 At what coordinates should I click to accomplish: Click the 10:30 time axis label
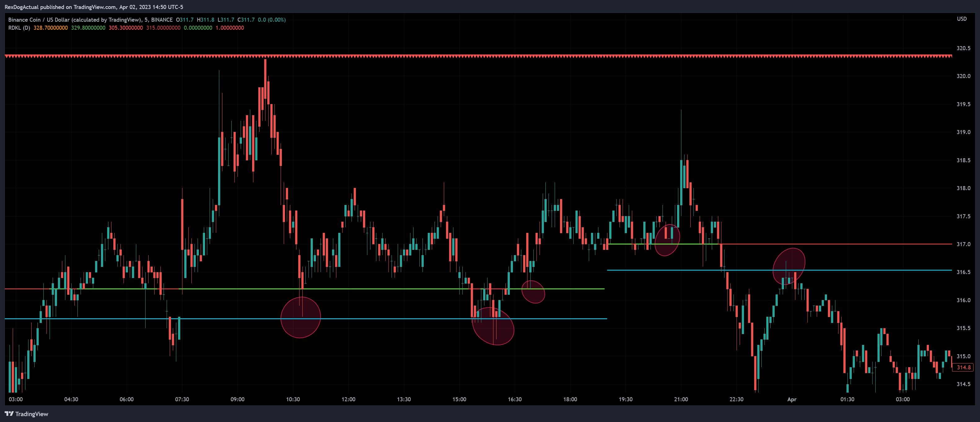coord(293,399)
